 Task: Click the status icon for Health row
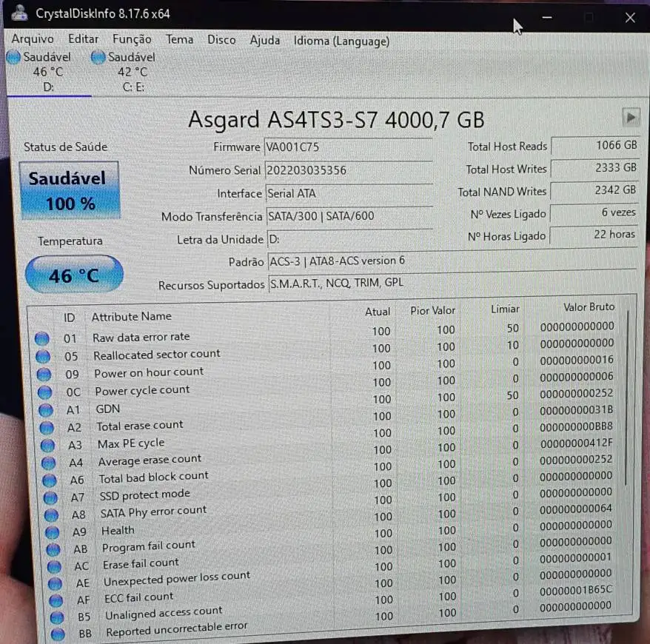53,532
